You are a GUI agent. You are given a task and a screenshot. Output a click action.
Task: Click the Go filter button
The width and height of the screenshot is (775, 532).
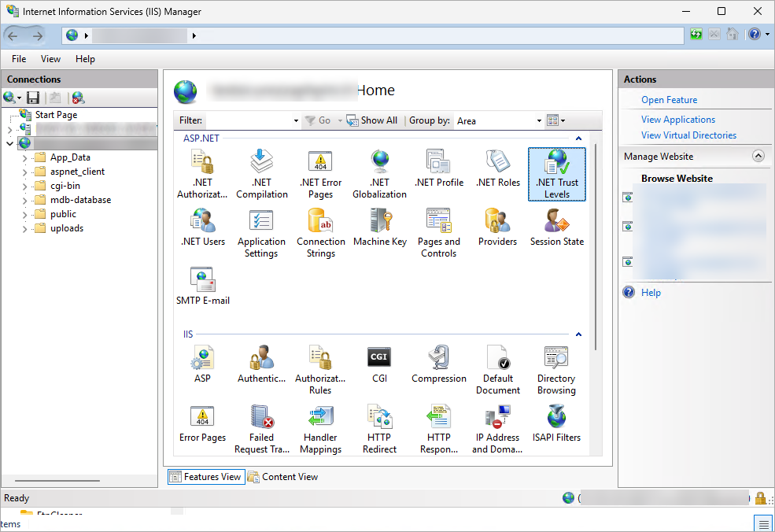tap(318, 120)
